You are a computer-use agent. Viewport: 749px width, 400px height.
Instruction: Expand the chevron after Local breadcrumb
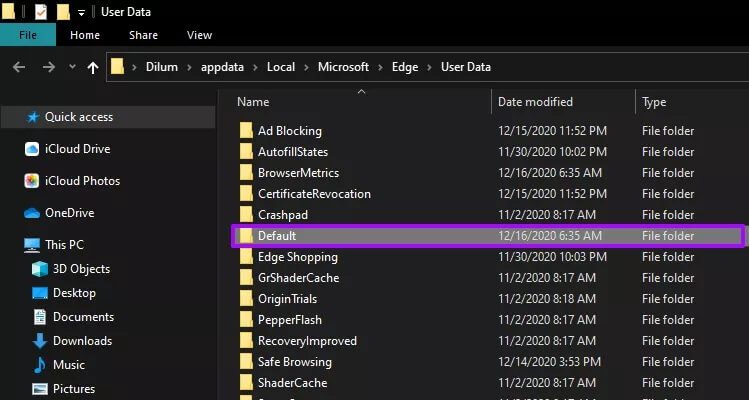(x=307, y=67)
